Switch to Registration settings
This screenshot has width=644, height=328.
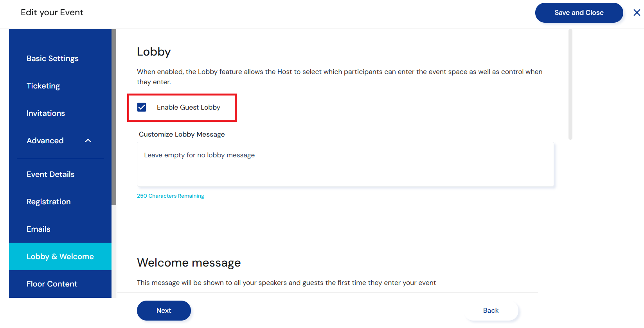click(x=49, y=202)
